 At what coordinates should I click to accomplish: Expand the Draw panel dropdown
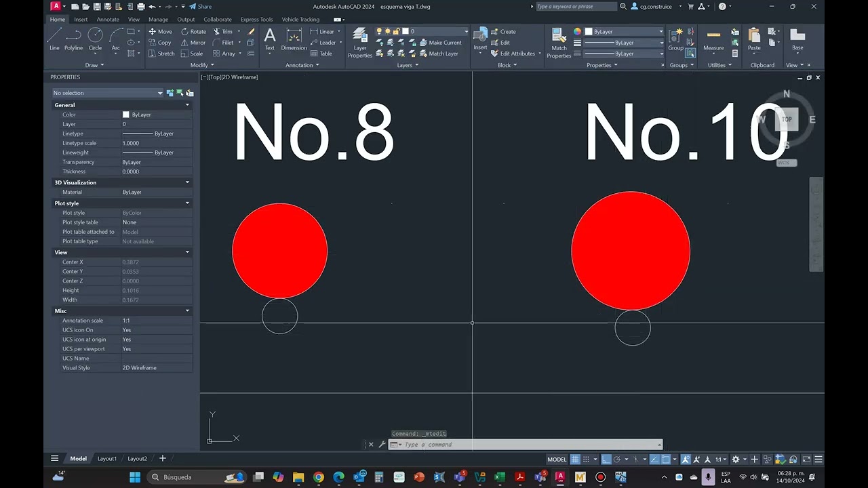[94, 65]
